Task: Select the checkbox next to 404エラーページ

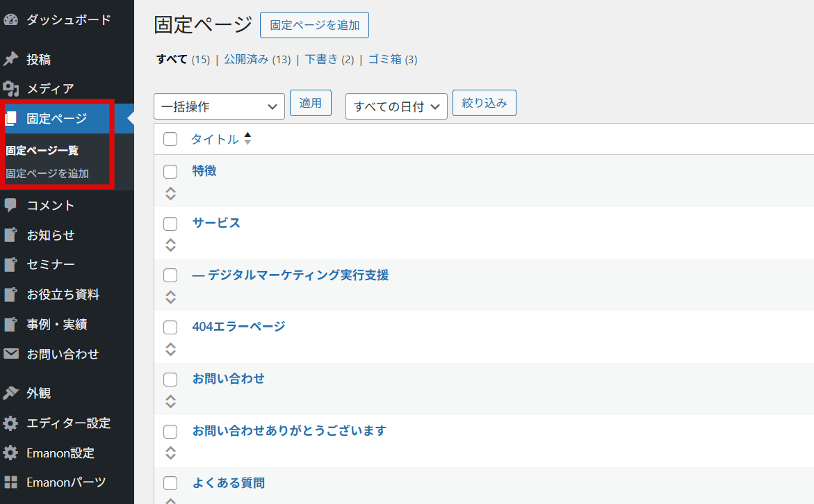Action: point(170,327)
